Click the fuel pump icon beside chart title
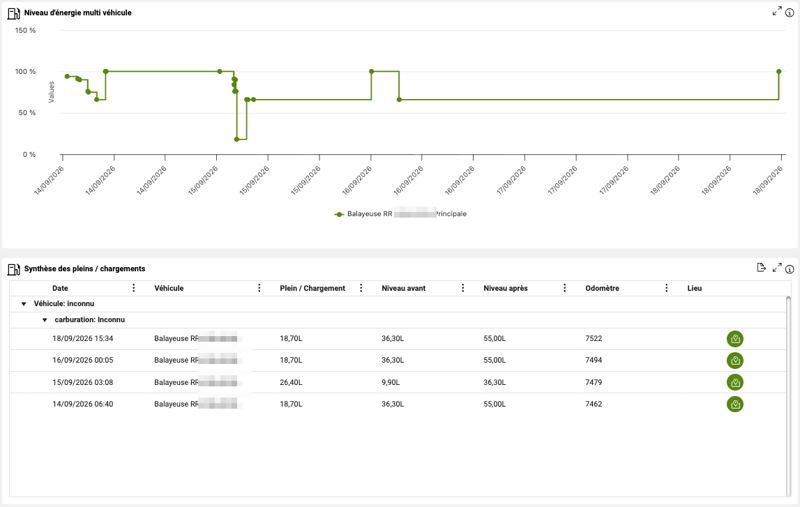Screen dimensions: 800x507 [x=14, y=13]
